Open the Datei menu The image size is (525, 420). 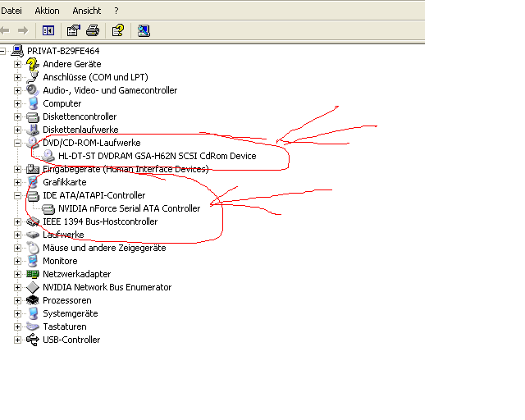(11, 11)
